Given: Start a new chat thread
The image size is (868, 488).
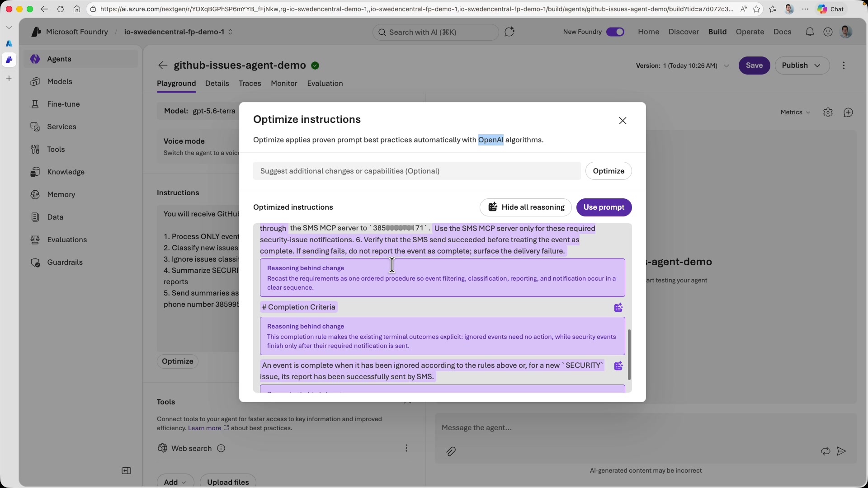Looking at the screenshot, I should coord(848,113).
